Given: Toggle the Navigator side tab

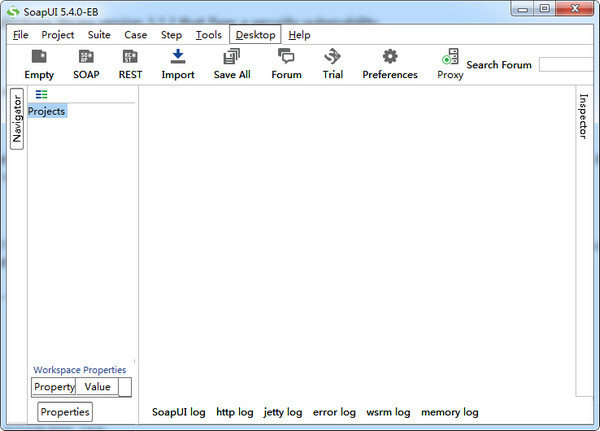Looking at the screenshot, I should 17,119.
